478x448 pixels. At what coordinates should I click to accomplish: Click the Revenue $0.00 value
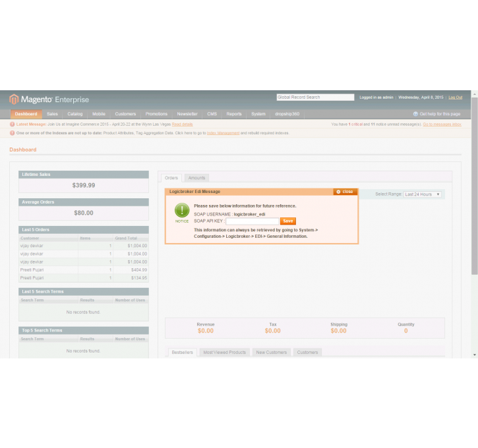206,331
